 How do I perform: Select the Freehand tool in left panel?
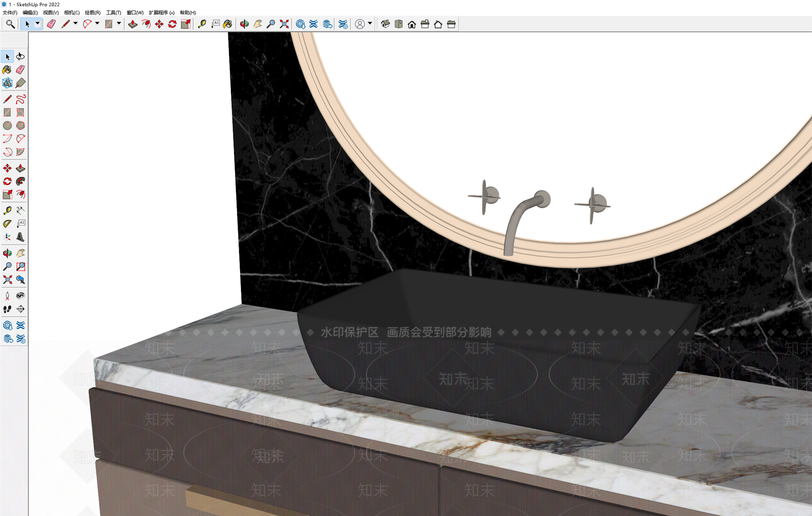[20, 99]
